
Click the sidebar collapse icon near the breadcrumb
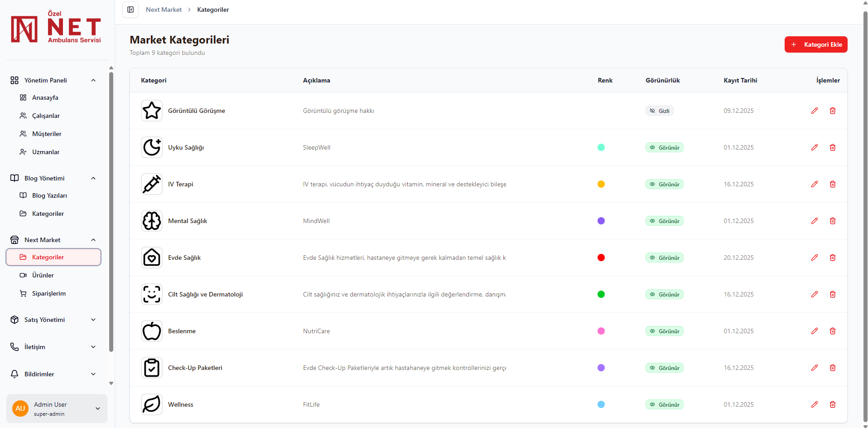click(x=130, y=9)
